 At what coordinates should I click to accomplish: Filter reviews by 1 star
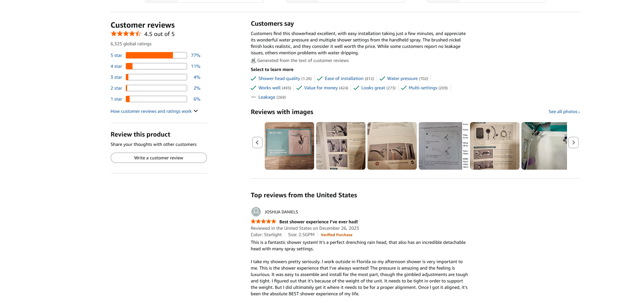coord(116,99)
